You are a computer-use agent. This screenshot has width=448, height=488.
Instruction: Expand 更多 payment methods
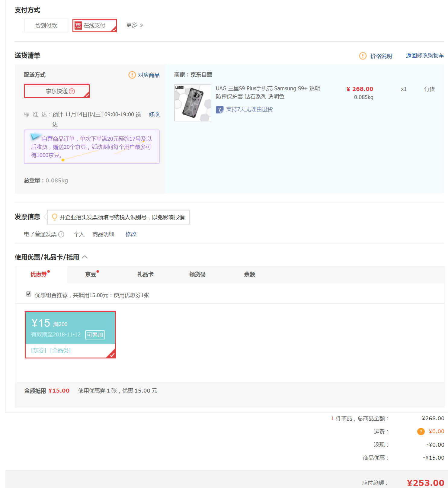tap(135, 25)
